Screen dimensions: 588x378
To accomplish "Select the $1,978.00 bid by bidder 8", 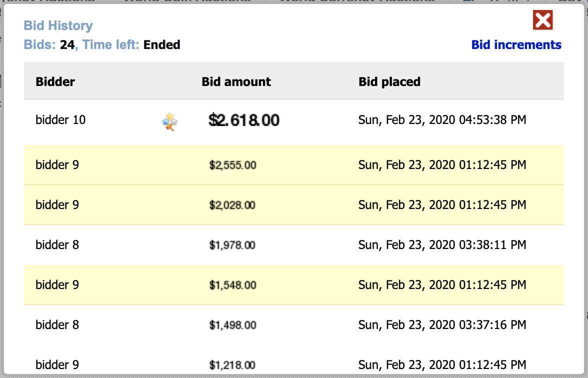I will click(x=232, y=245).
